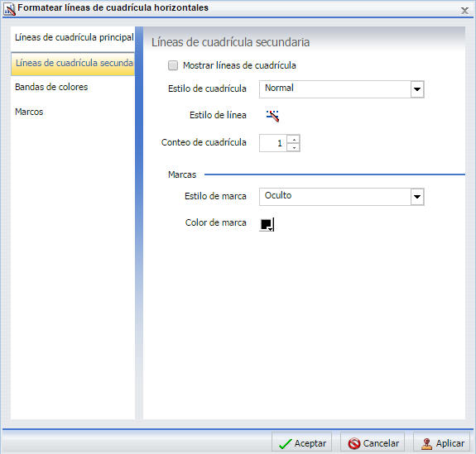Click the dialog title bar chart icon
The image size is (476, 454).
[x=9, y=9]
